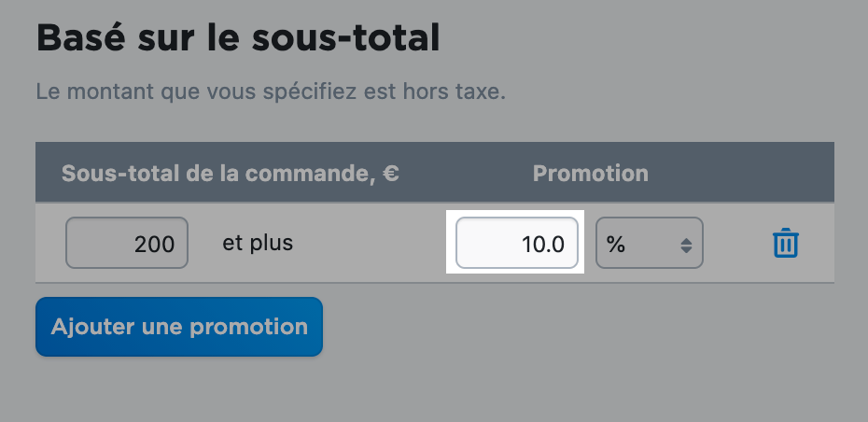Add a new promotion tier
Viewport: 868px width, 422px height.
(179, 327)
